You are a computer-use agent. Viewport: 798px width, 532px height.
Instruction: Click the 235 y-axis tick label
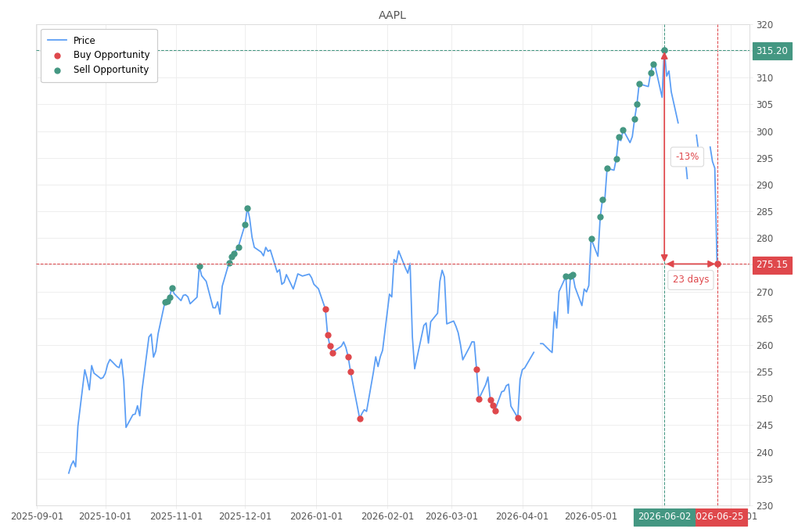(764, 479)
